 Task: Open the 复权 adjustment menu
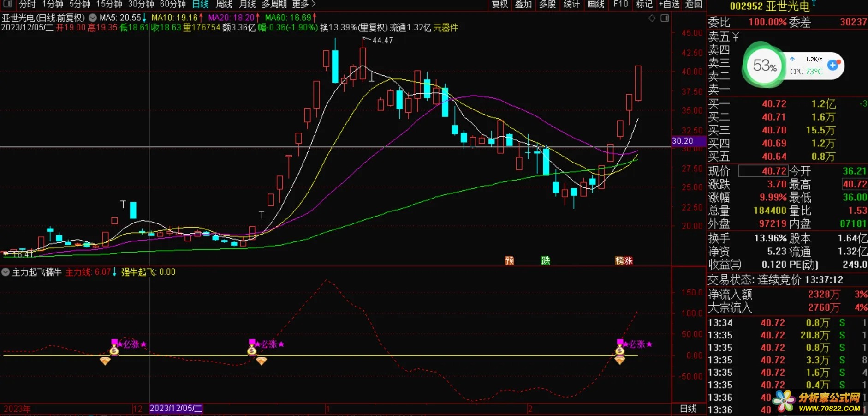(499, 4)
